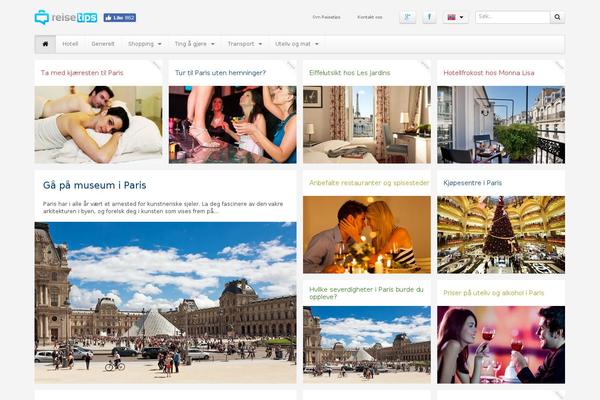Open Hvilke severdigheter i Paris article

pos(366,293)
